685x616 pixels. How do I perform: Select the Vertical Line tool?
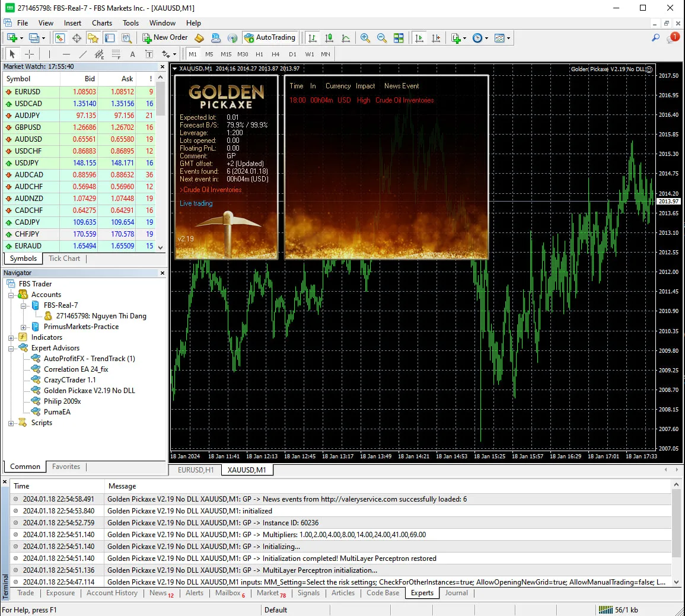click(49, 54)
